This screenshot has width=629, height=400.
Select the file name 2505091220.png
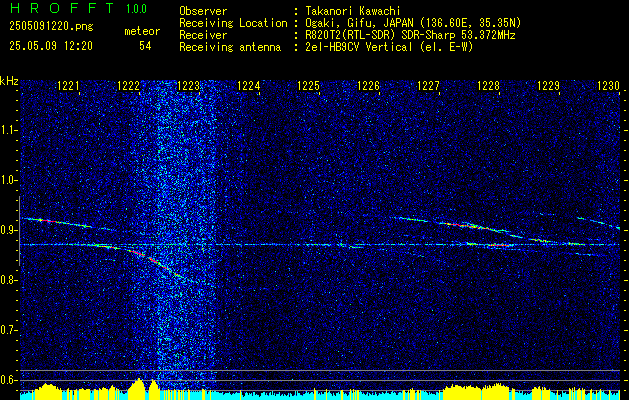[51, 27]
